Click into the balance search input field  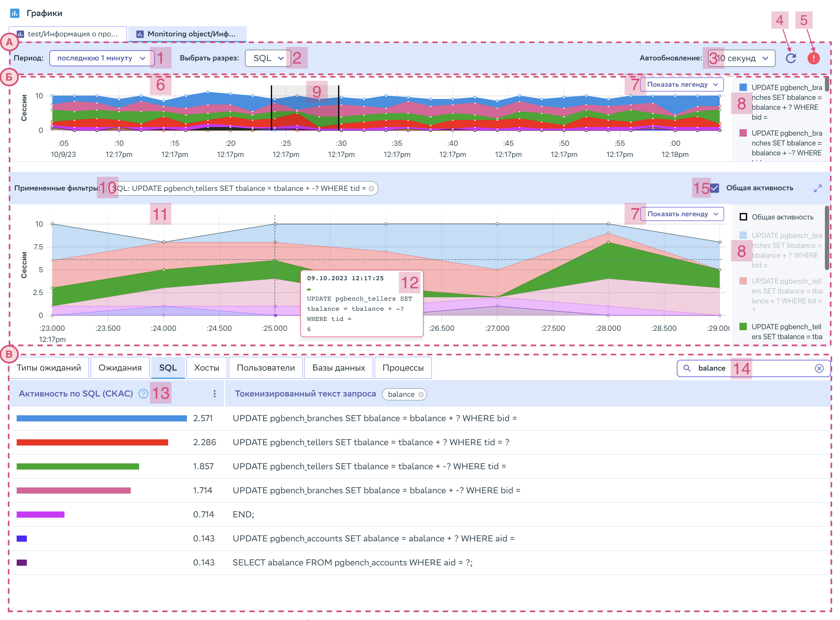(x=774, y=368)
